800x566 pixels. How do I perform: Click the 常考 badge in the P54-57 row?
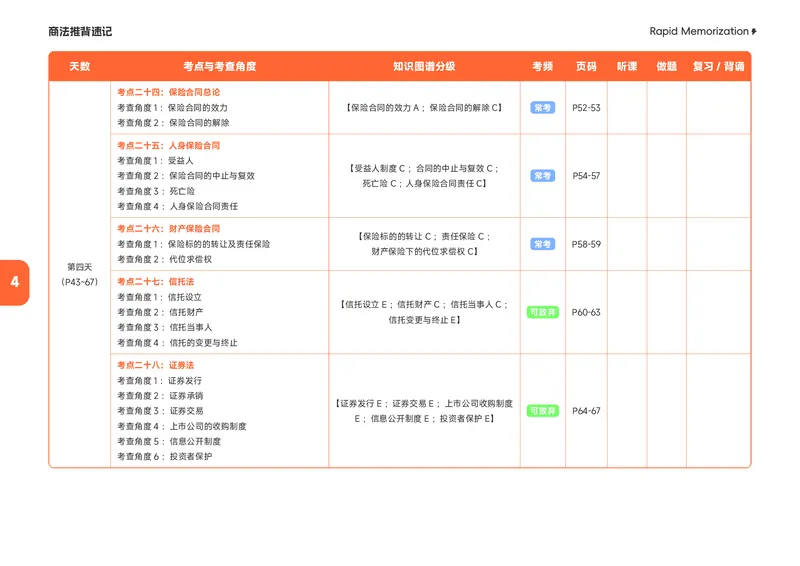click(542, 176)
